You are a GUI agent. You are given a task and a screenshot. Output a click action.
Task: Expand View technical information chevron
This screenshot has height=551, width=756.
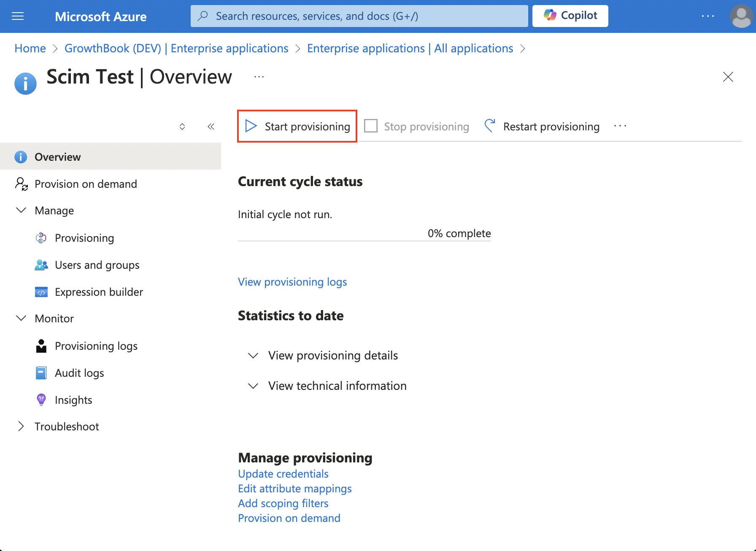(253, 386)
